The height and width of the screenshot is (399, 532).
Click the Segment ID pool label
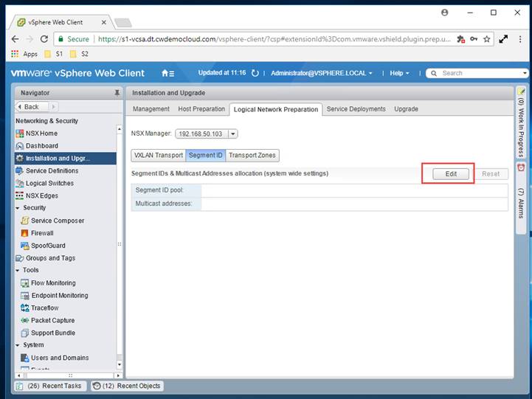click(159, 190)
